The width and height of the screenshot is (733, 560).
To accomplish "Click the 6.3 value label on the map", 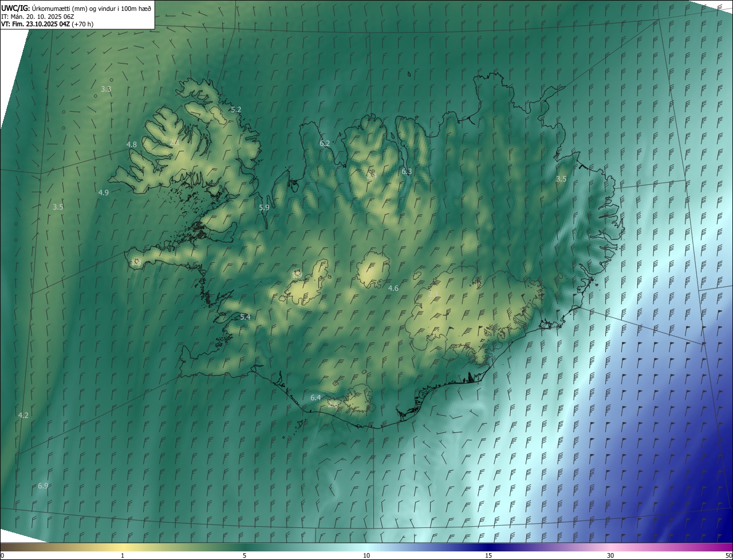I will click(x=407, y=172).
